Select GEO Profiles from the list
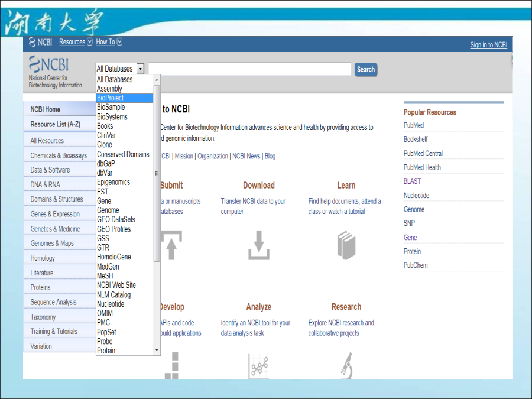The image size is (532, 399). tap(125, 229)
